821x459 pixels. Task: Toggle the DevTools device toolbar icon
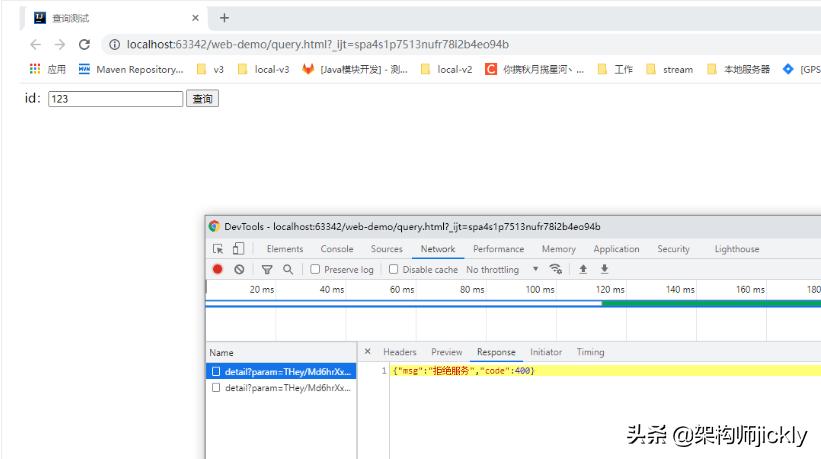[238, 249]
